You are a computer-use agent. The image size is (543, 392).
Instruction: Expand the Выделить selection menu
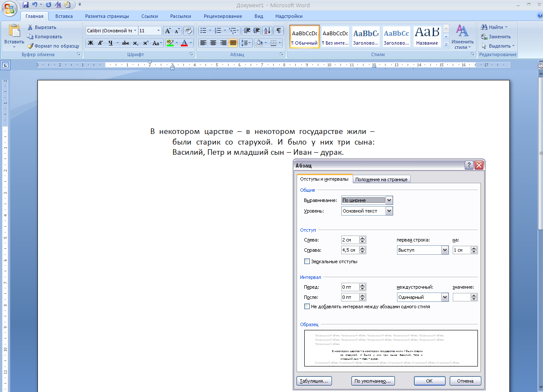coord(498,46)
